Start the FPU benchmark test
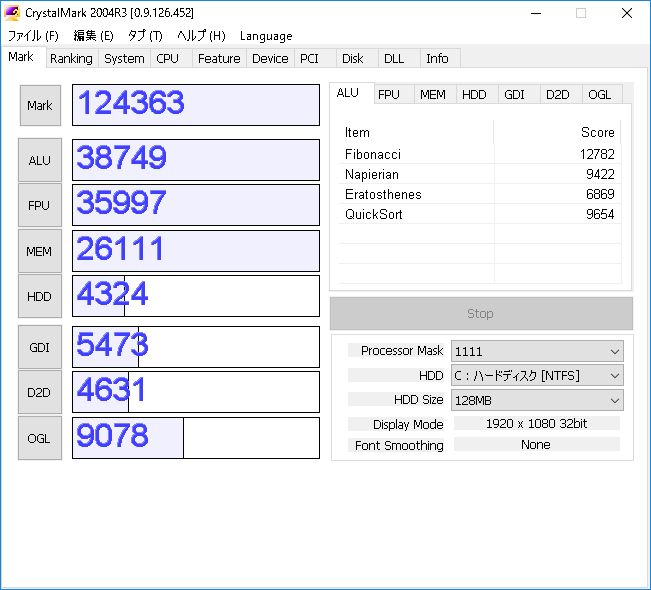 point(39,205)
